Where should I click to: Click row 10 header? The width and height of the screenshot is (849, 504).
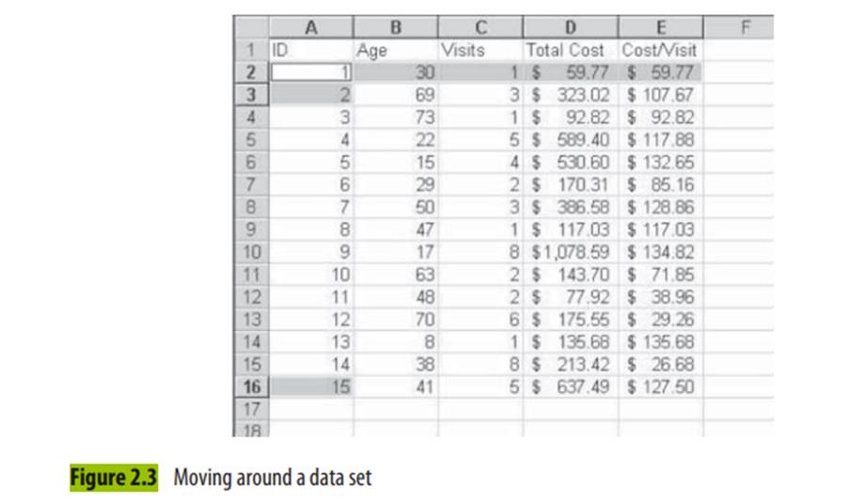[249, 251]
